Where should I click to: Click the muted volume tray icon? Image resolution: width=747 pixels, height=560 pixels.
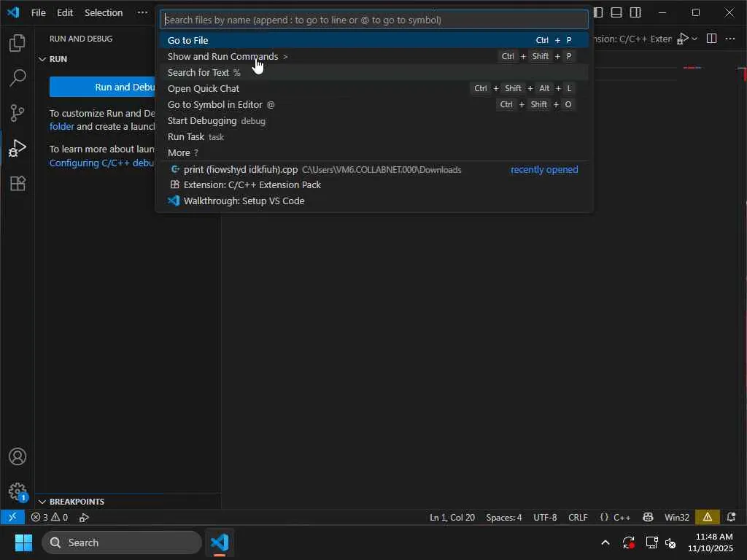pos(670,542)
